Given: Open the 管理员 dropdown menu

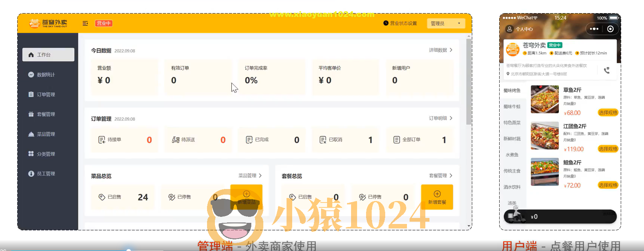Looking at the screenshot, I should tap(446, 23).
